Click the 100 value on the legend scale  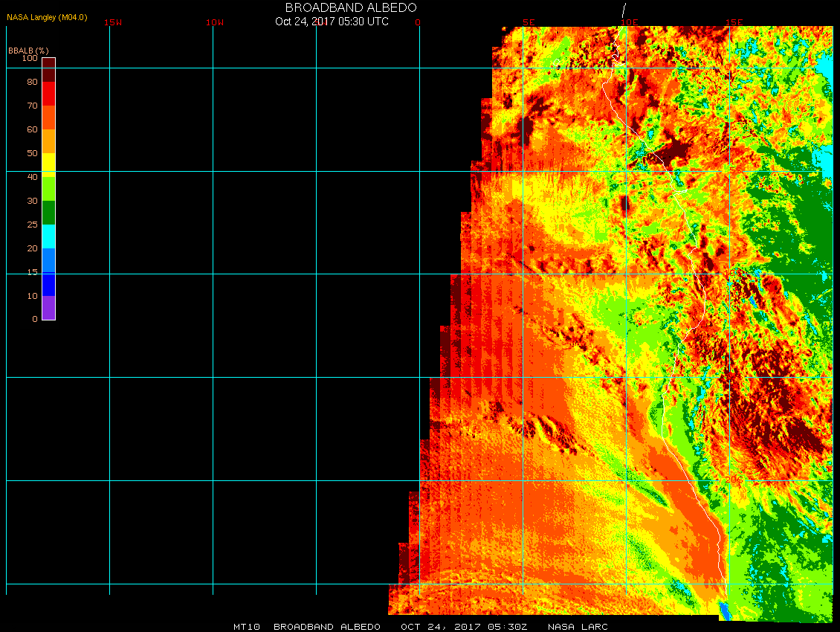click(x=29, y=58)
